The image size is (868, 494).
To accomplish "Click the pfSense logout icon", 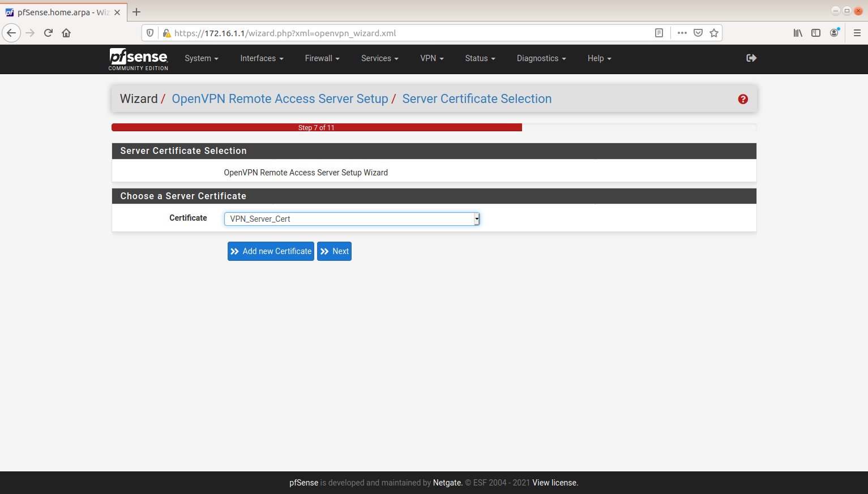I will pyautogui.click(x=751, y=58).
